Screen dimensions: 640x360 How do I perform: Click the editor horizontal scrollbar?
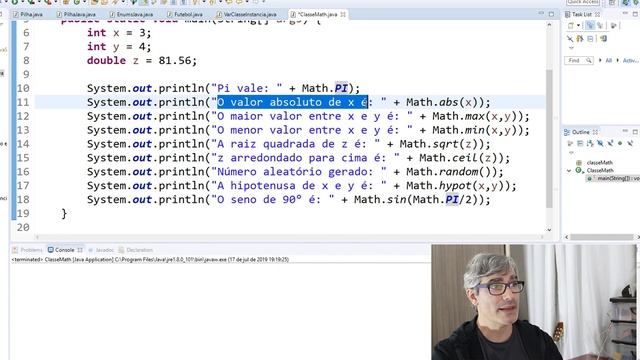pyautogui.click(x=289, y=237)
